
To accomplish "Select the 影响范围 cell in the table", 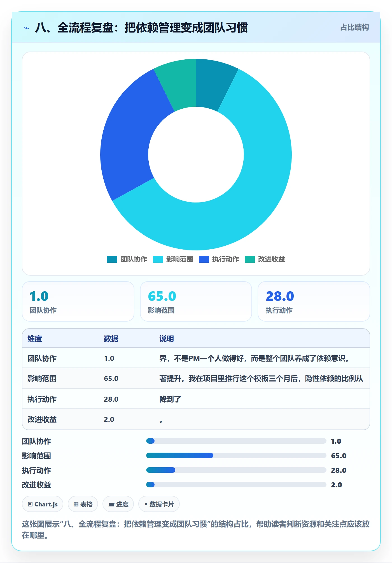I will (42, 378).
